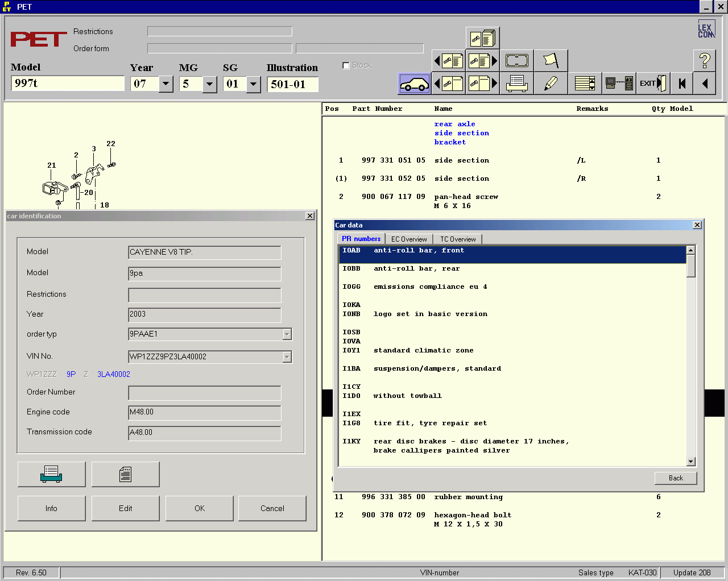Click the Order Number input field
This screenshot has height=581, width=728.
coord(205,393)
